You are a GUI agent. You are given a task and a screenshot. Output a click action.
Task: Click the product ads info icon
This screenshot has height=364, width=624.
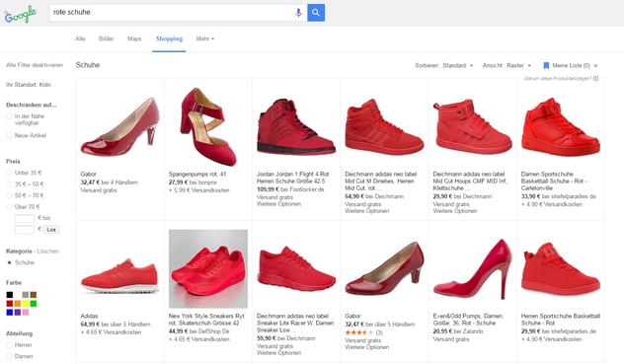coord(595,78)
